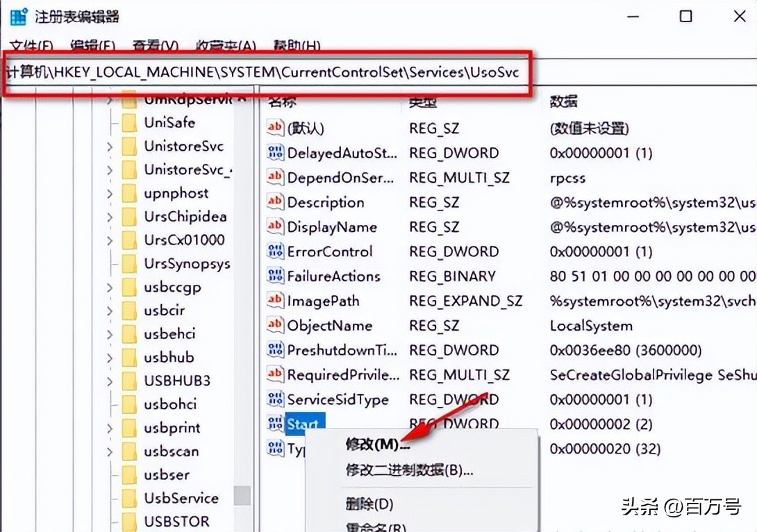Select the usbser tree item

pyautogui.click(x=167, y=475)
